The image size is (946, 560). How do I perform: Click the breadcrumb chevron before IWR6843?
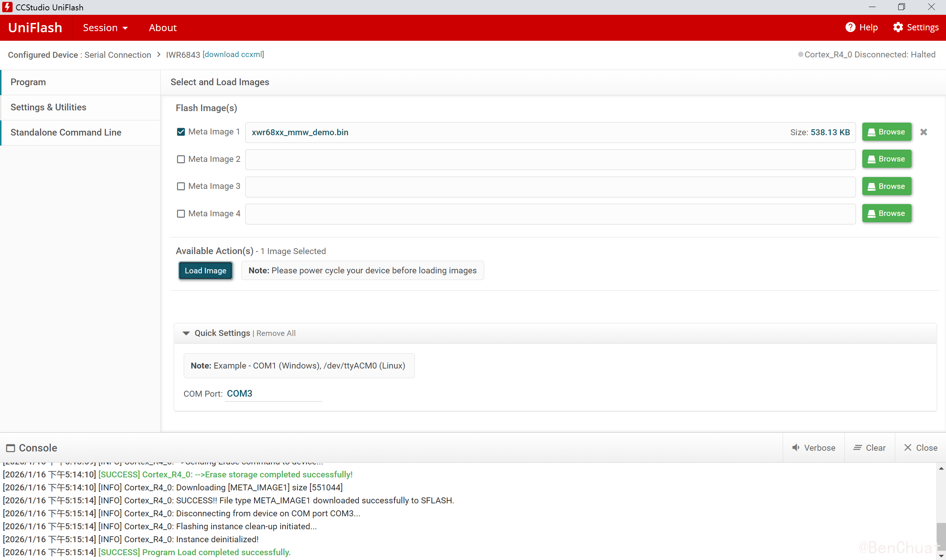(x=159, y=54)
